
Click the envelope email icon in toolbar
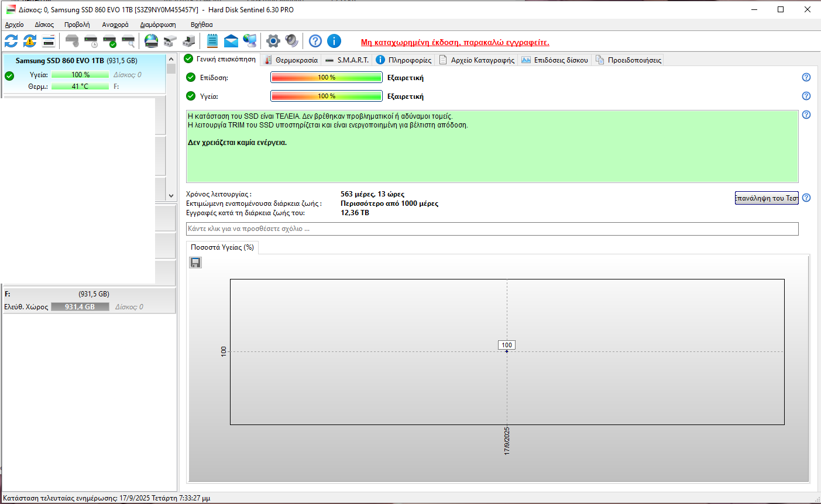[x=231, y=41]
